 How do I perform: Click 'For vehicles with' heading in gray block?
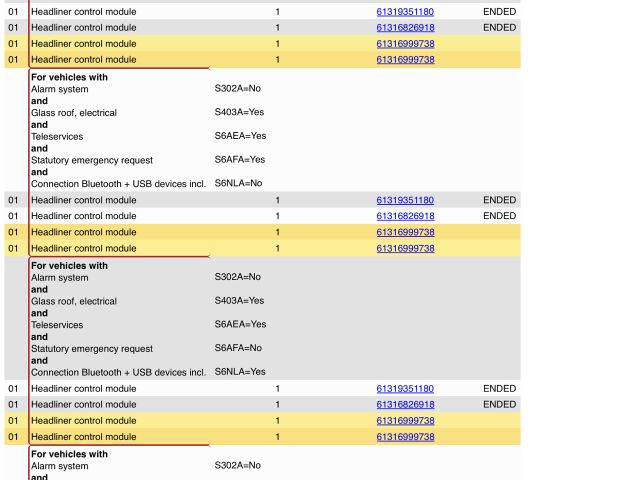pos(69,266)
